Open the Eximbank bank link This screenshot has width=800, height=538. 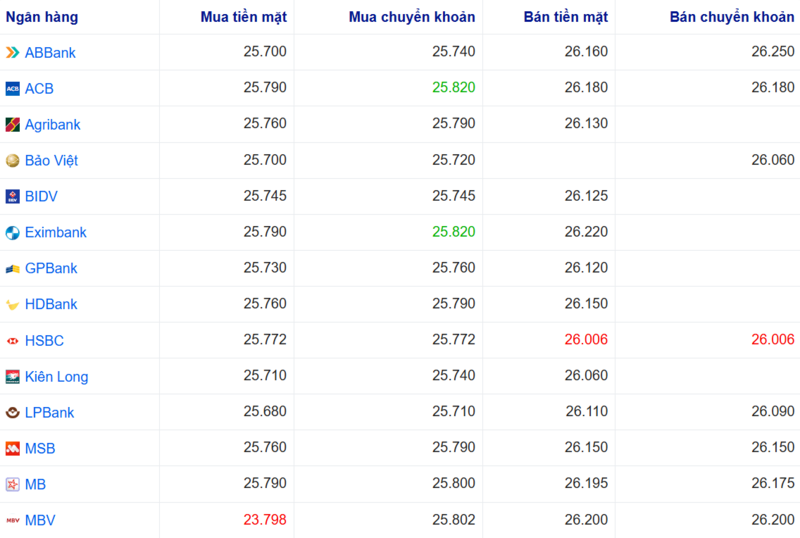click(56, 233)
